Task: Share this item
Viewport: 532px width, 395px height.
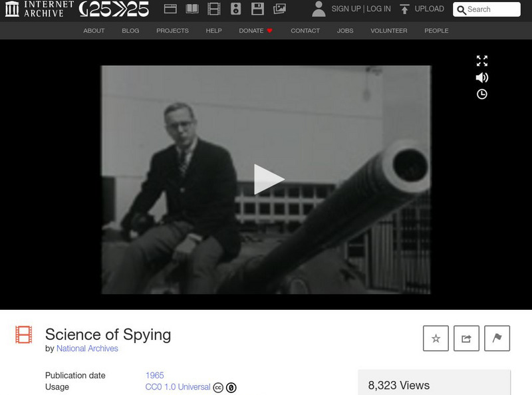Action: (x=466, y=338)
